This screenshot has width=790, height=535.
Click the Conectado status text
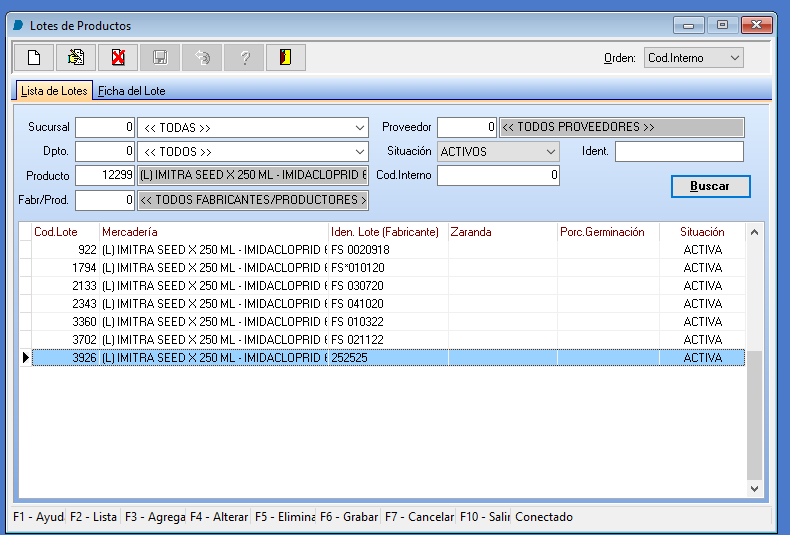(x=544, y=517)
